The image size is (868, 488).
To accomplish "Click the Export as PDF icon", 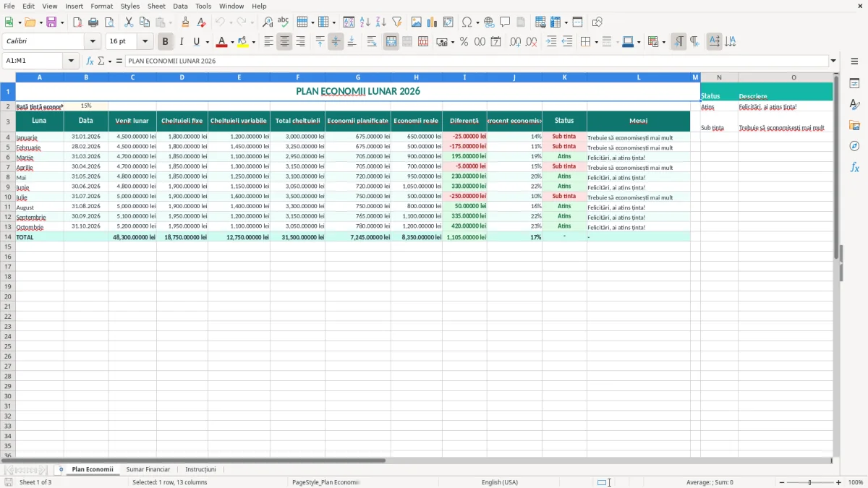I will (77, 22).
